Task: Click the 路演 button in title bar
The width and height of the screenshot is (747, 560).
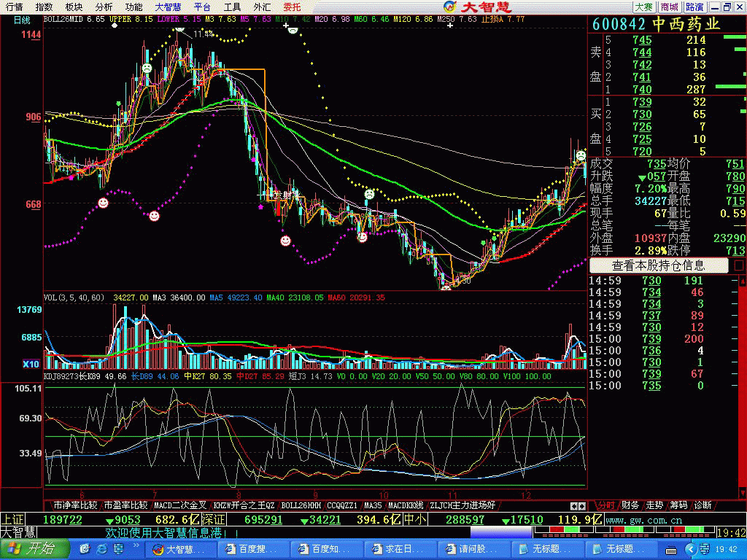Action: (694, 7)
